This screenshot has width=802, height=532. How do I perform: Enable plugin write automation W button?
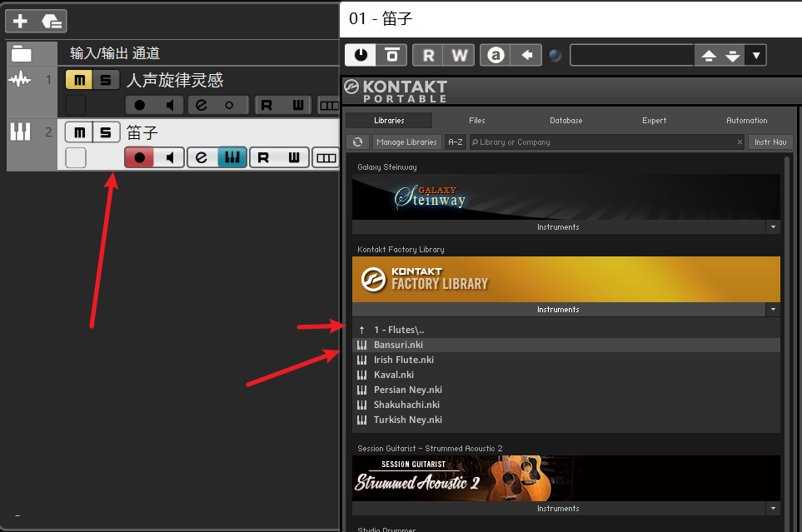tap(460, 55)
